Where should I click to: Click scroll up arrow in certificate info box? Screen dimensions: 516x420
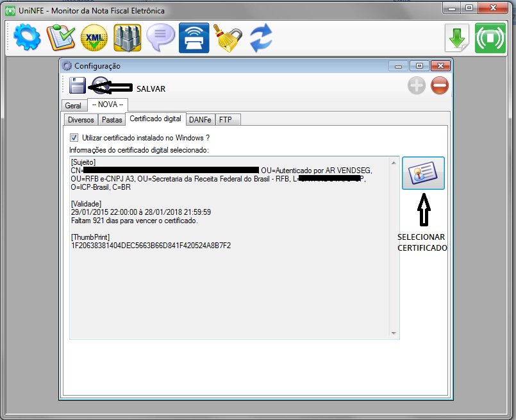pyautogui.click(x=394, y=163)
